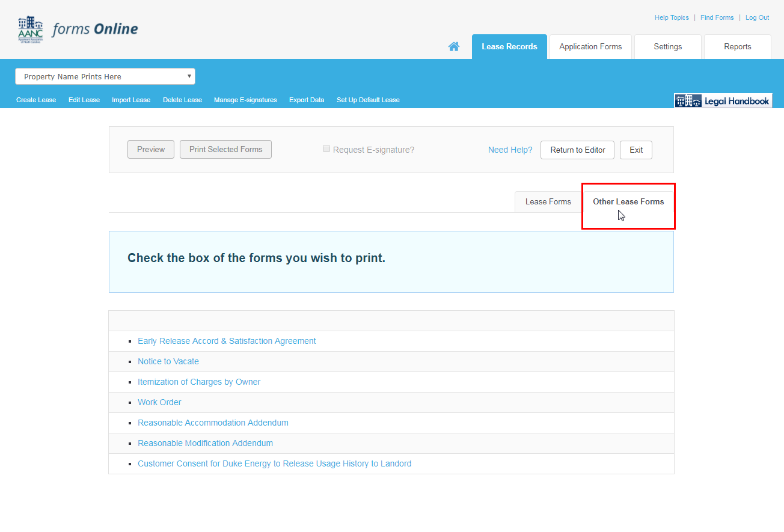
Task: Open the Notice to Vacate form
Action: (168, 362)
